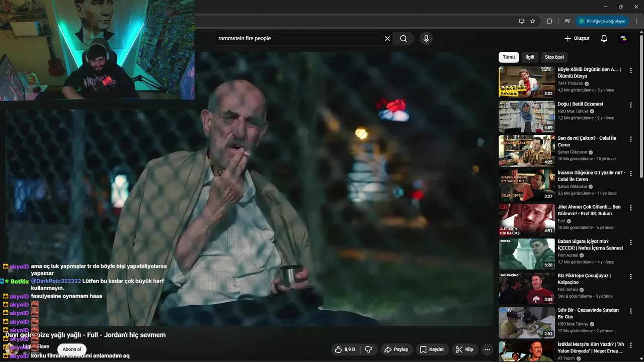This screenshot has height=362, width=644.
Task: Go to HBO Max Türkiye channel under Doğu video
Action: [573, 111]
